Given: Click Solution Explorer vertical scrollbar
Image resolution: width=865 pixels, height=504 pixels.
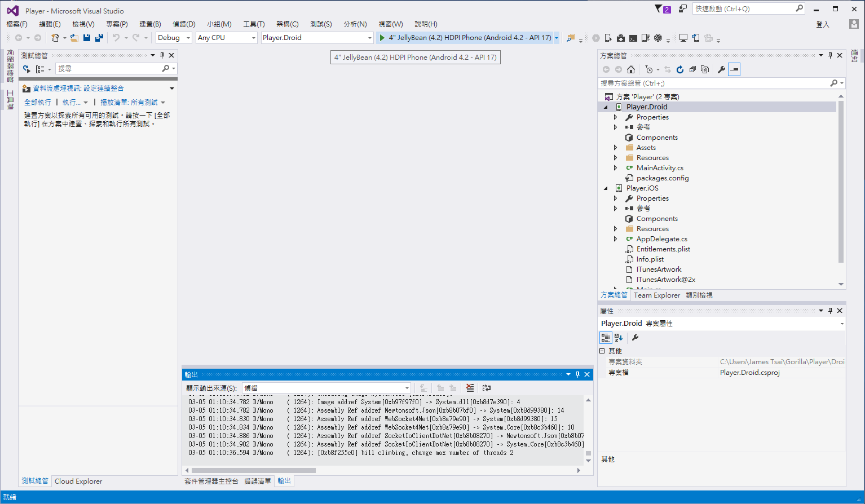Looking at the screenshot, I should click(841, 182).
